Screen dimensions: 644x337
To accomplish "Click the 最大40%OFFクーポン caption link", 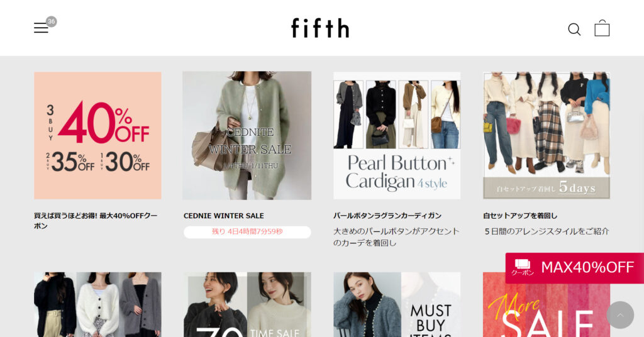I will tap(96, 221).
